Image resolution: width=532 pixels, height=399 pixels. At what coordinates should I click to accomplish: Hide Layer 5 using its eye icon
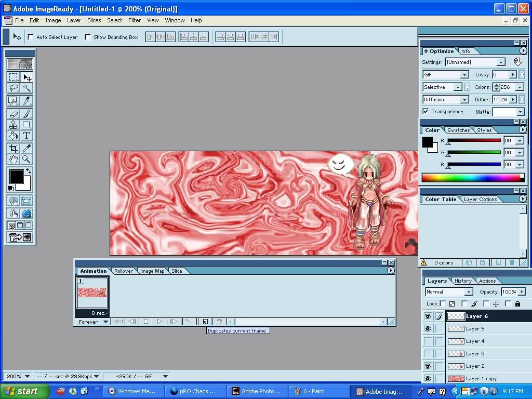[428, 329]
